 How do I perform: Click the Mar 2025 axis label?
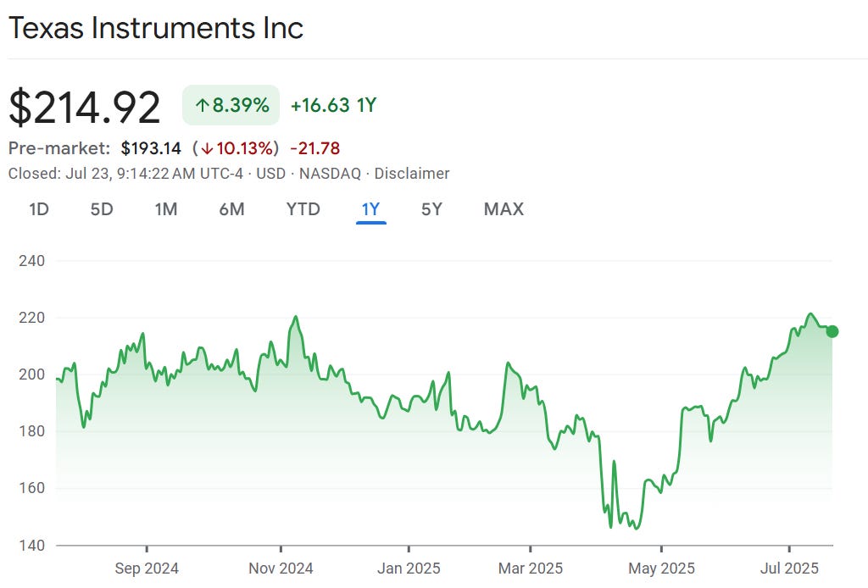(x=531, y=568)
